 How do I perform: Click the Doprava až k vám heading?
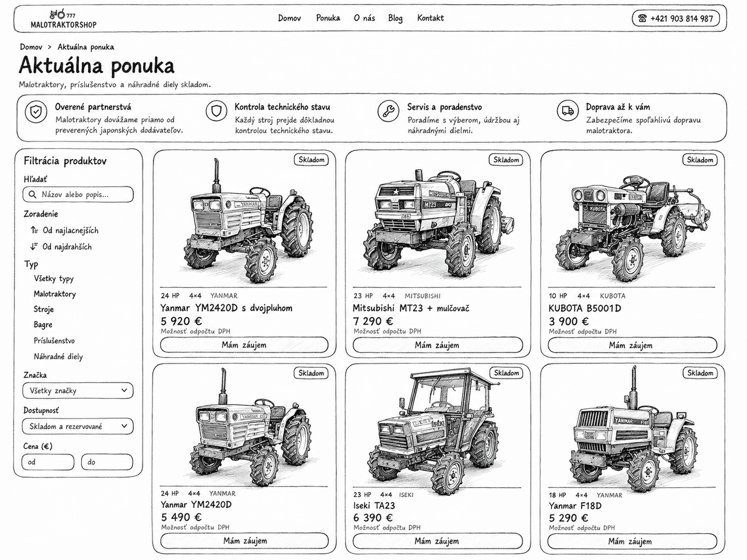(618, 107)
